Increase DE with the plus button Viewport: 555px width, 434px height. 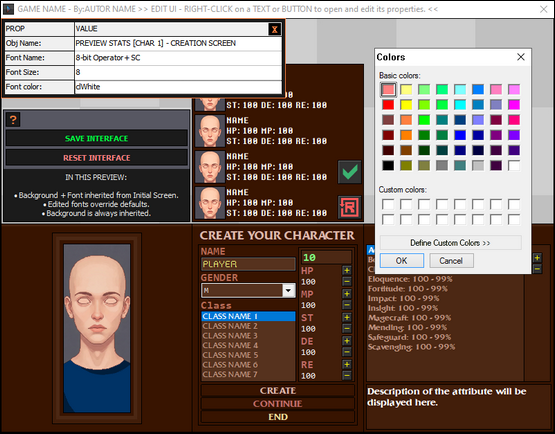tap(347, 341)
